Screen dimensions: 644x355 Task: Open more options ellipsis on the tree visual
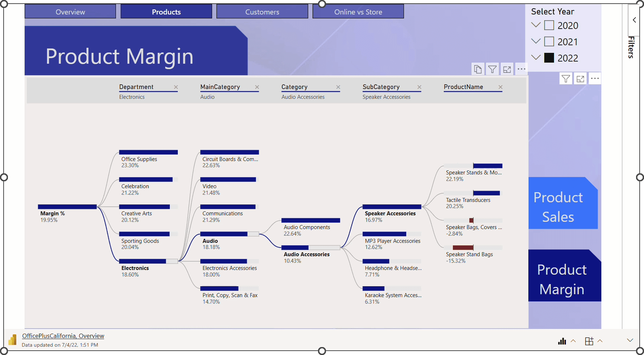tap(521, 69)
